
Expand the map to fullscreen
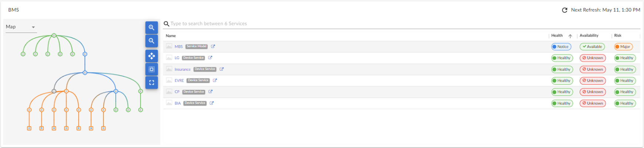click(x=151, y=83)
